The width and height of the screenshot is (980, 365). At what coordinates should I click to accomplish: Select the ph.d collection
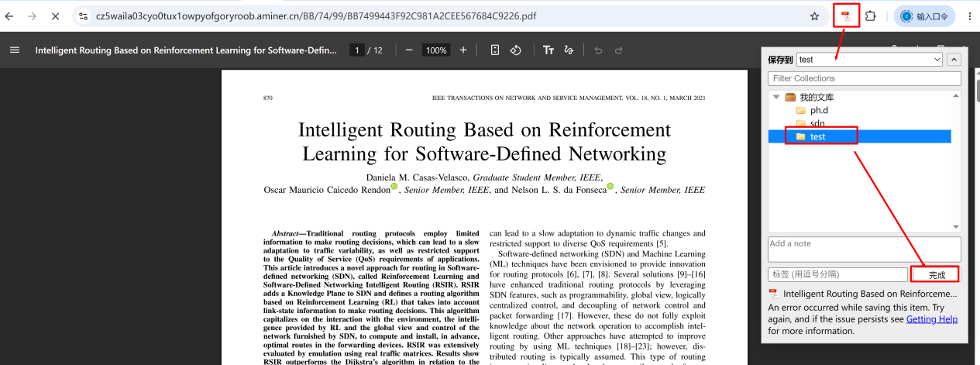(x=819, y=110)
